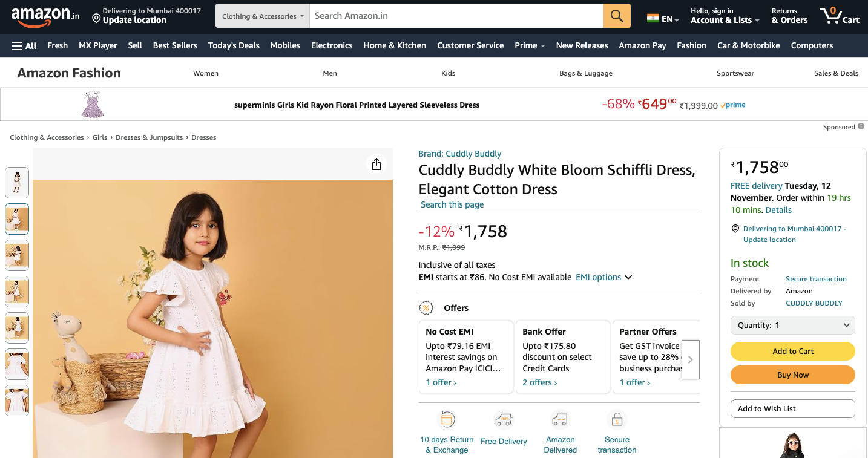Click the share icon on product image
The height and width of the screenshot is (458, 868).
click(376, 165)
